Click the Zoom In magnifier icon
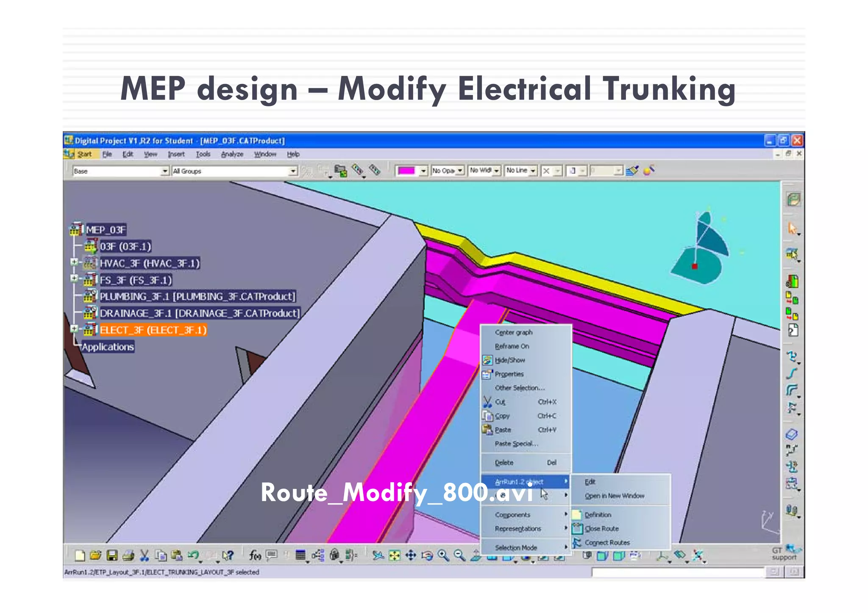 443,555
